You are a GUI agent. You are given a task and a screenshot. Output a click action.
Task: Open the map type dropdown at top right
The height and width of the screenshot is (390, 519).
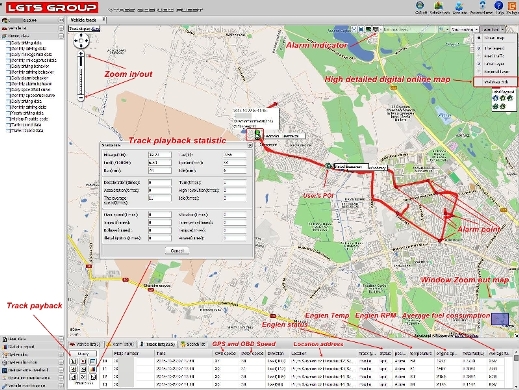click(x=493, y=30)
